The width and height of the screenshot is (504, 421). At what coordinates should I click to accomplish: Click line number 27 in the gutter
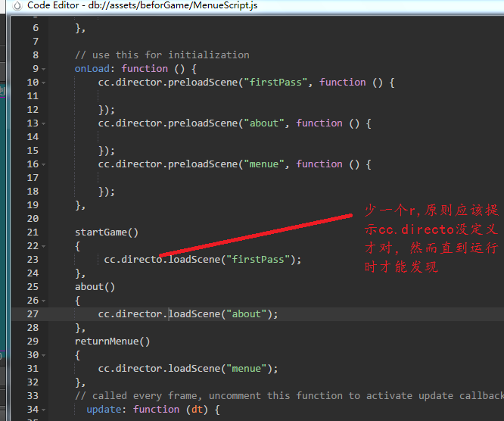tap(33, 314)
